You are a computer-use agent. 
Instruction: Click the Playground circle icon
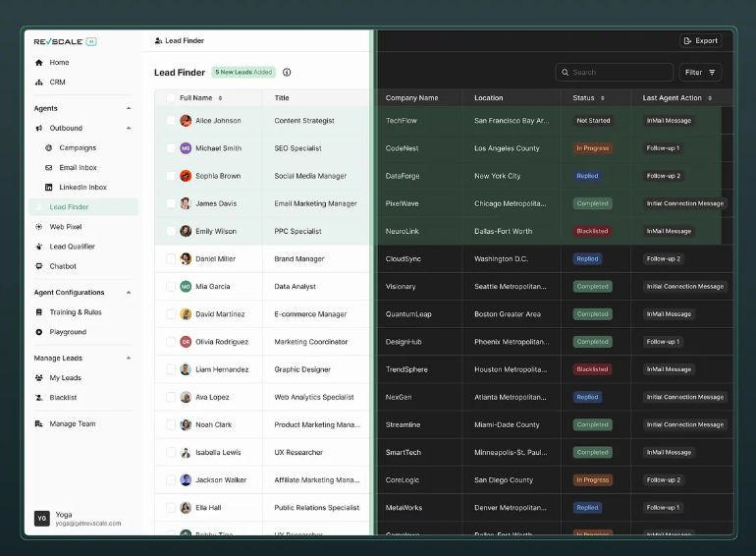point(39,332)
